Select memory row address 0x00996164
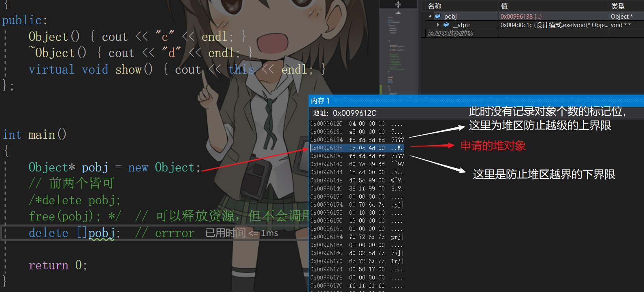Screen dimensions: 644x292 pyautogui.click(x=326, y=237)
